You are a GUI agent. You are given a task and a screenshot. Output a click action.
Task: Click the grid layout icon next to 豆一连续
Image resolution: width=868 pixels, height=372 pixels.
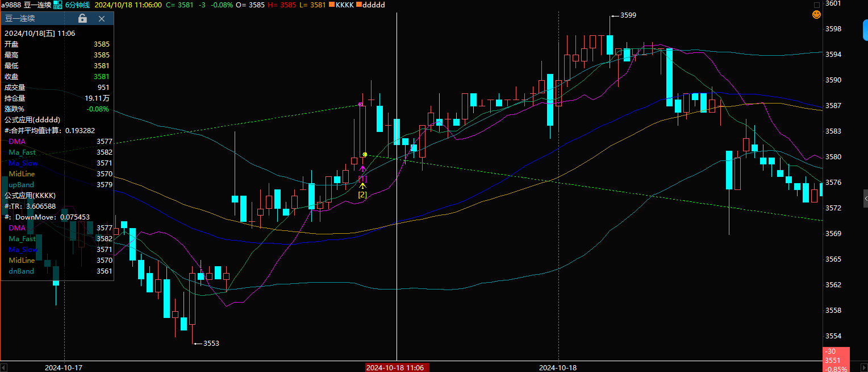point(58,5)
